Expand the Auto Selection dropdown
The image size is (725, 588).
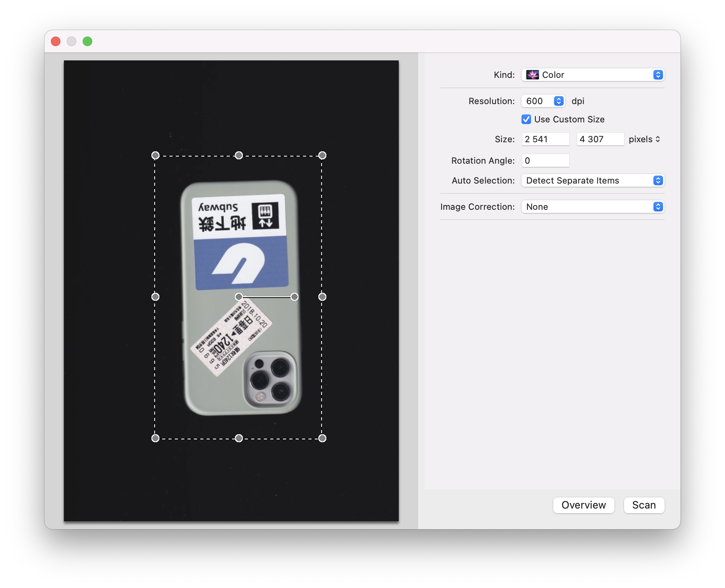[x=592, y=180]
